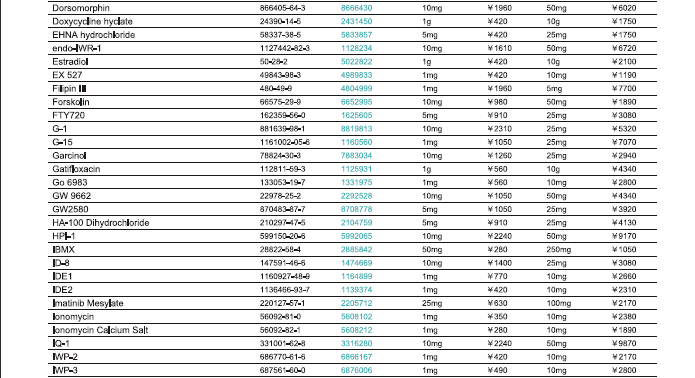Open IBMX catalog link 2885842
The width and height of the screenshot is (695, 378).
coord(356,249)
